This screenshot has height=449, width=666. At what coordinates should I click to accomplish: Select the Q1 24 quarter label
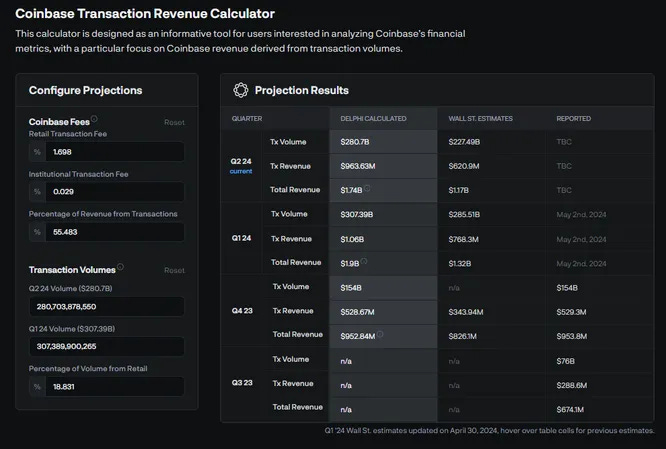(x=241, y=238)
